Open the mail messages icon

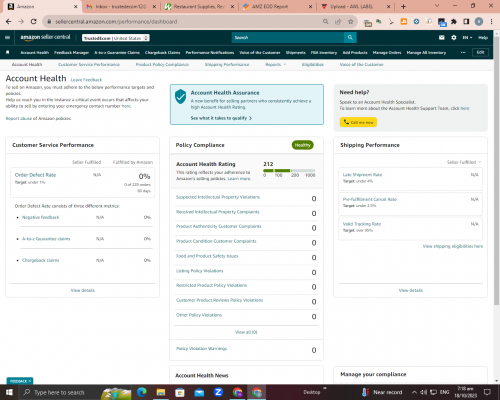coord(442,38)
